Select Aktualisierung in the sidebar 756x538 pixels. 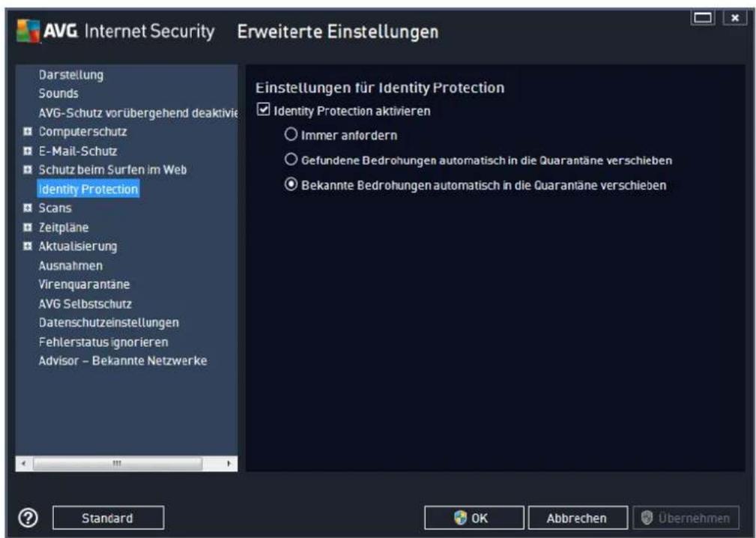click(78, 247)
